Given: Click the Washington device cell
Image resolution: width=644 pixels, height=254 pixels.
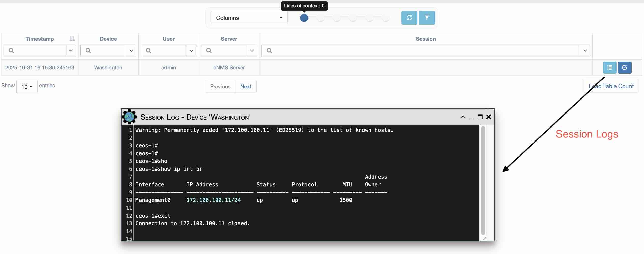Looking at the screenshot, I should coord(108,68).
